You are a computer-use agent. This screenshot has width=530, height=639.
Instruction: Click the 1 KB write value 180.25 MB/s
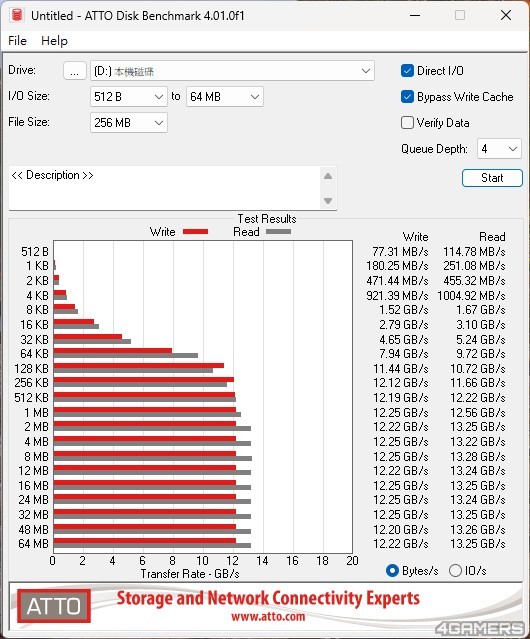(397, 266)
